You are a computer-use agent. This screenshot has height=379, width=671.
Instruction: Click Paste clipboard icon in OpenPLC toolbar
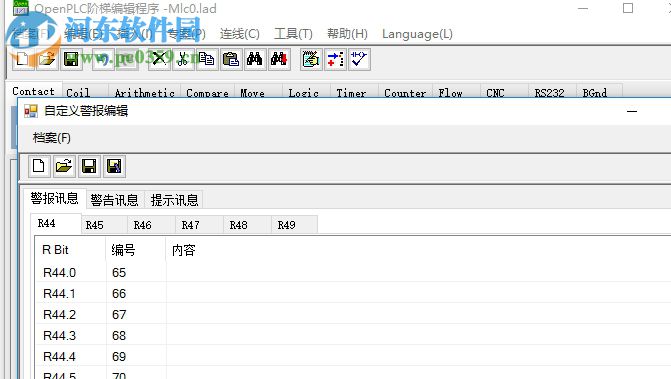pyautogui.click(x=231, y=59)
